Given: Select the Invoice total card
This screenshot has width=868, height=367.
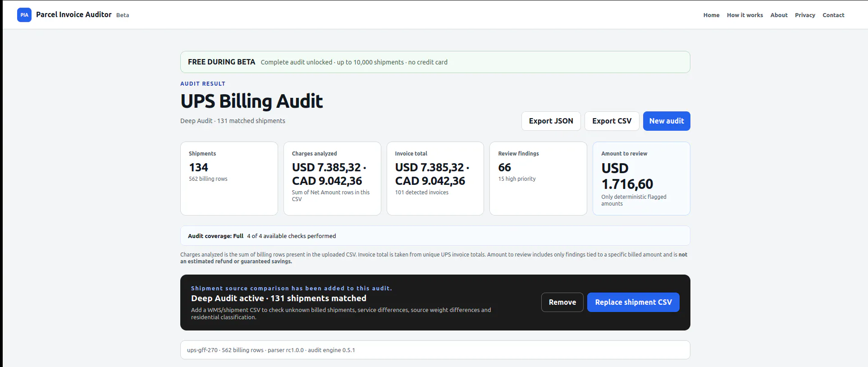Looking at the screenshot, I should 435,179.
